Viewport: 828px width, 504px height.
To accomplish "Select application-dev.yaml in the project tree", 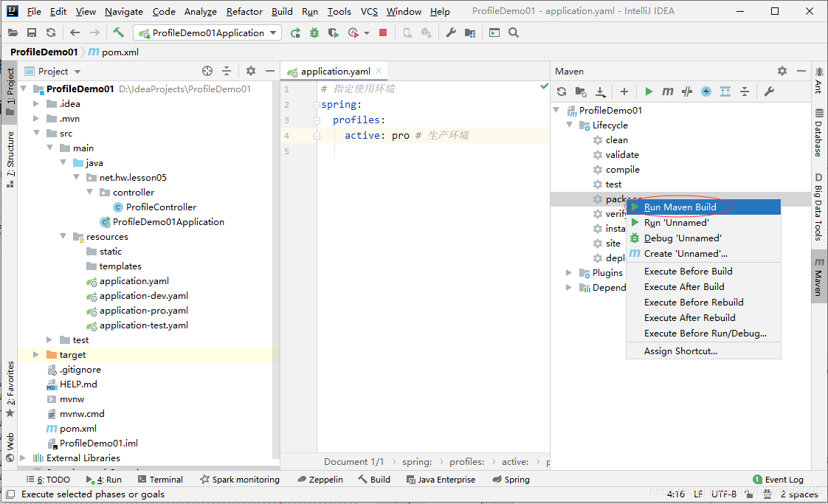I will coord(144,295).
